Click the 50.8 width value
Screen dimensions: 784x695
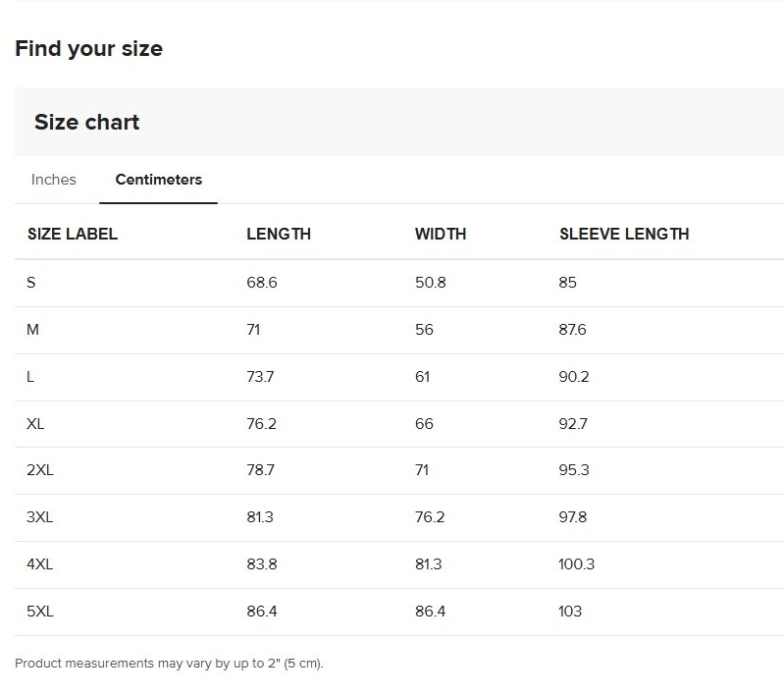[431, 282]
